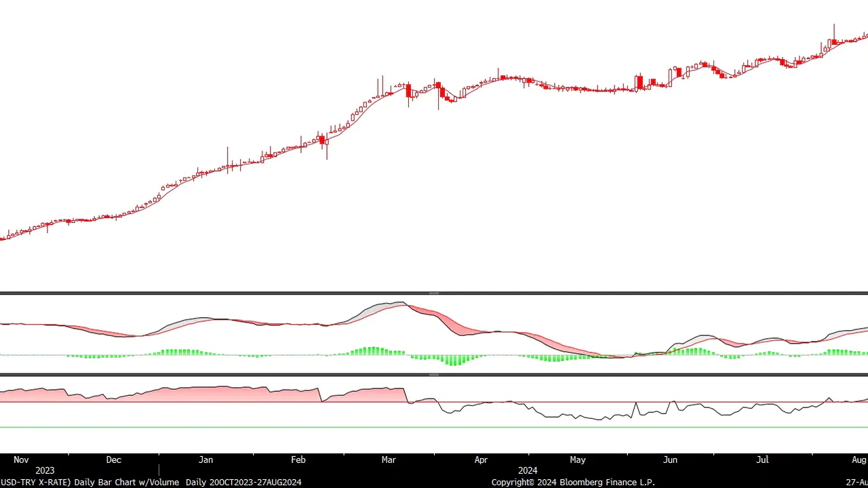Click the Apr month label

(481, 460)
